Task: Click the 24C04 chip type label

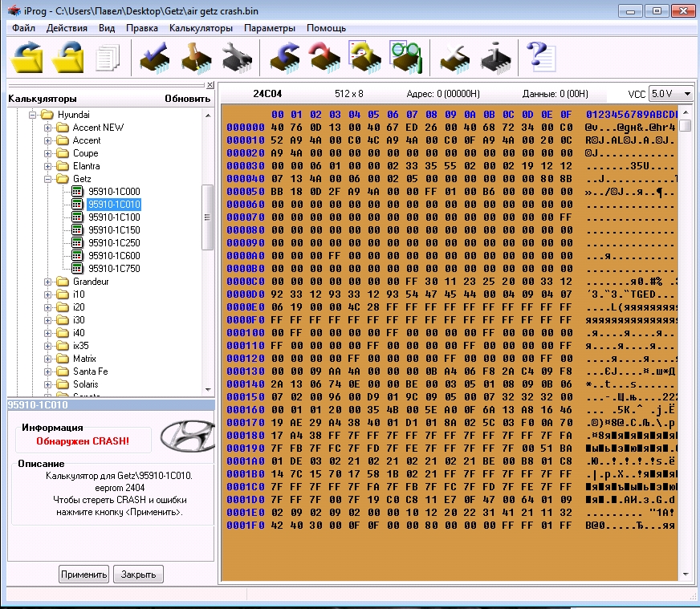Action: click(267, 94)
